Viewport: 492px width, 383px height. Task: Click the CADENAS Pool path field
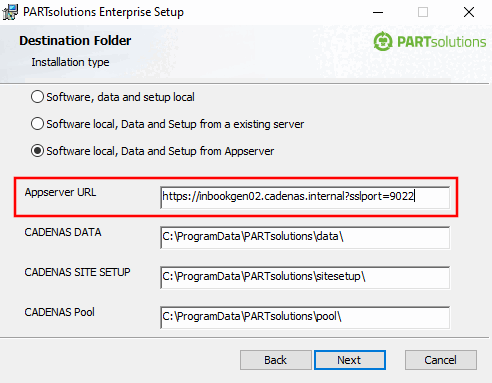click(305, 317)
